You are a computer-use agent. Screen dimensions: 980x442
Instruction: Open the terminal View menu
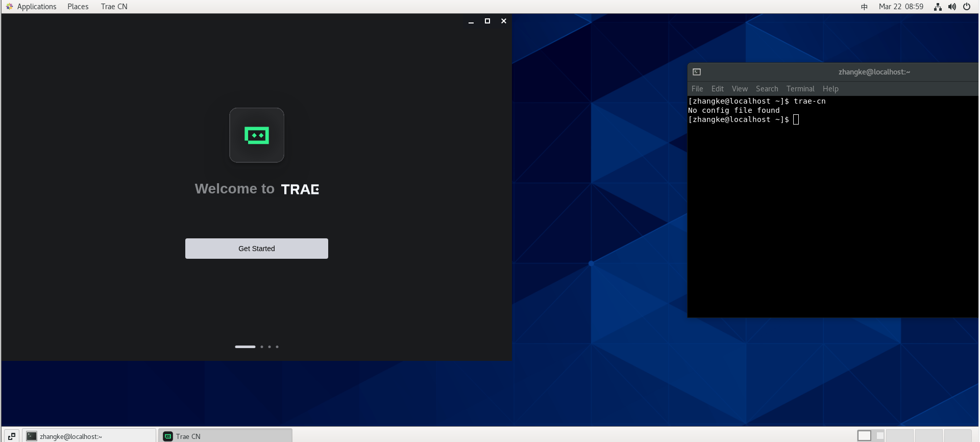(x=739, y=89)
